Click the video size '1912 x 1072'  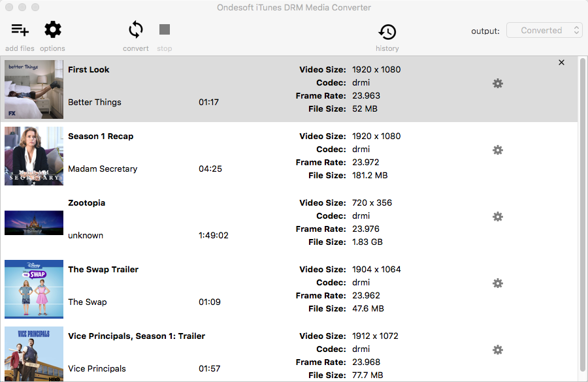coord(375,336)
